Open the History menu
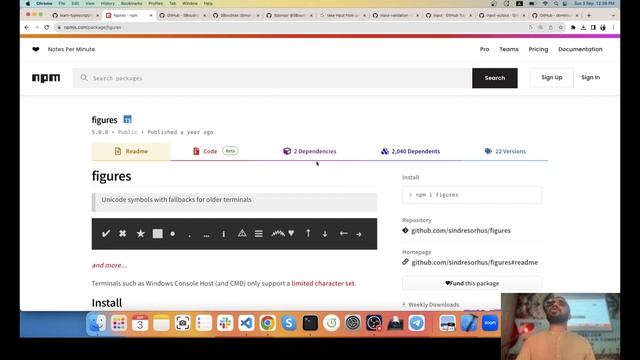The image size is (640, 360). click(108, 3)
